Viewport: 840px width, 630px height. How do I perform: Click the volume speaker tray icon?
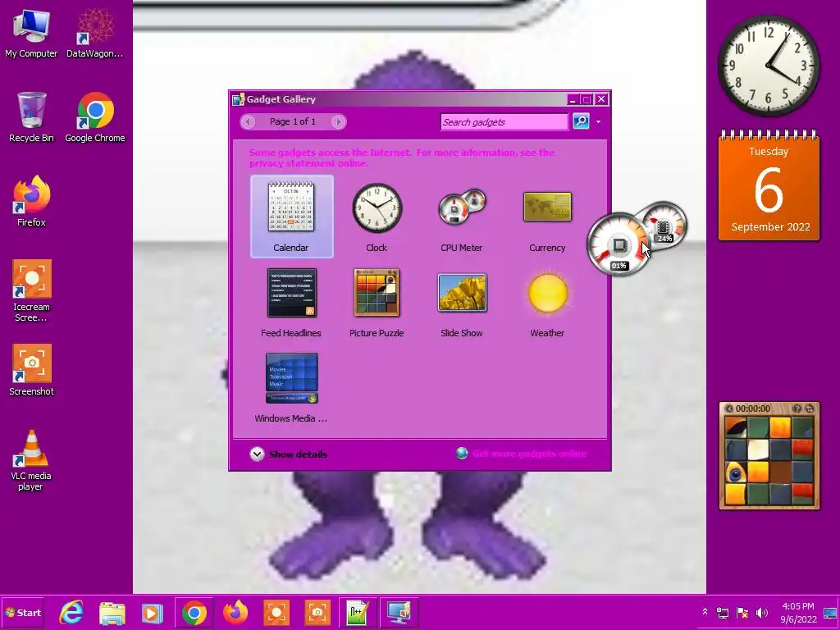761,612
